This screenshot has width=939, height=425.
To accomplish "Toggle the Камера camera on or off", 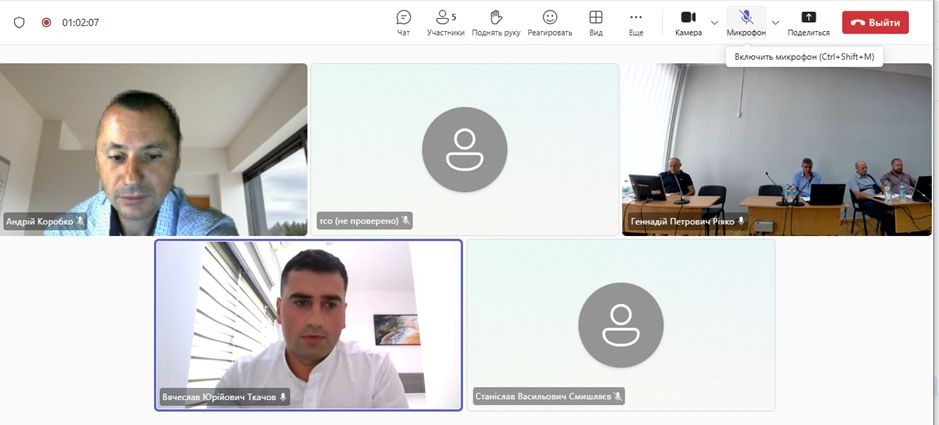I will (688, 22).
